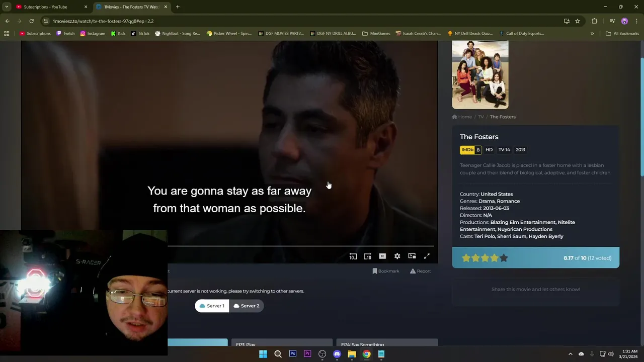Viewport: 644px width, 362px height.
Task: Open Picker Wheel bookmark
Action: (229, 34)
